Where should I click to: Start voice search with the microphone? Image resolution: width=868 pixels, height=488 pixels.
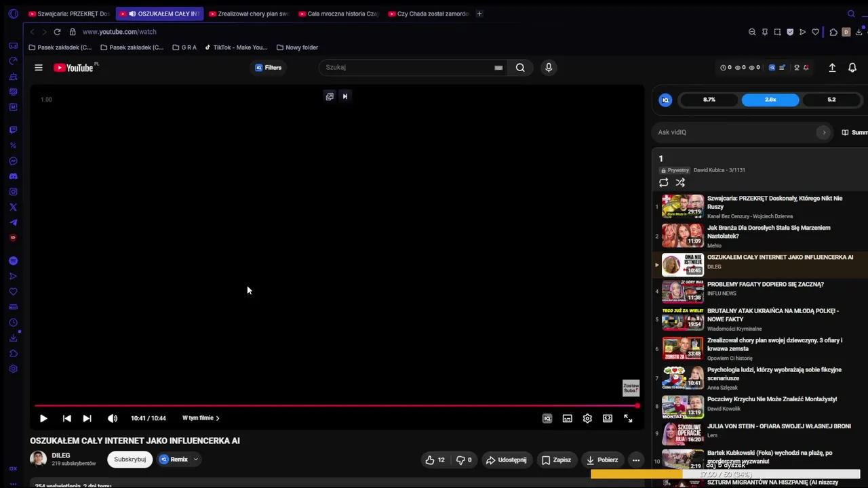tap(549, 68)
